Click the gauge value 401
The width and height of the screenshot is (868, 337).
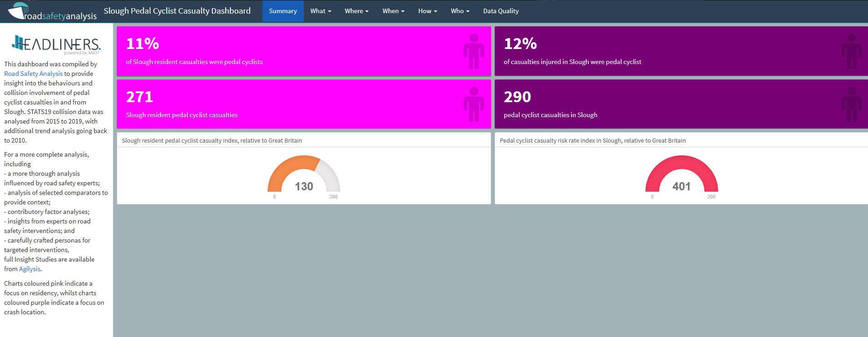681,186
